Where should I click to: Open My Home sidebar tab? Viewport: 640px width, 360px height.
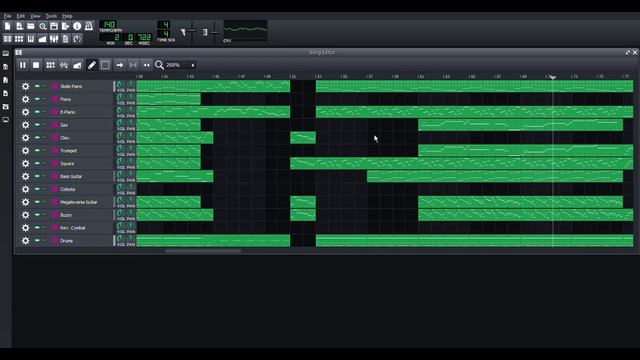6,107
